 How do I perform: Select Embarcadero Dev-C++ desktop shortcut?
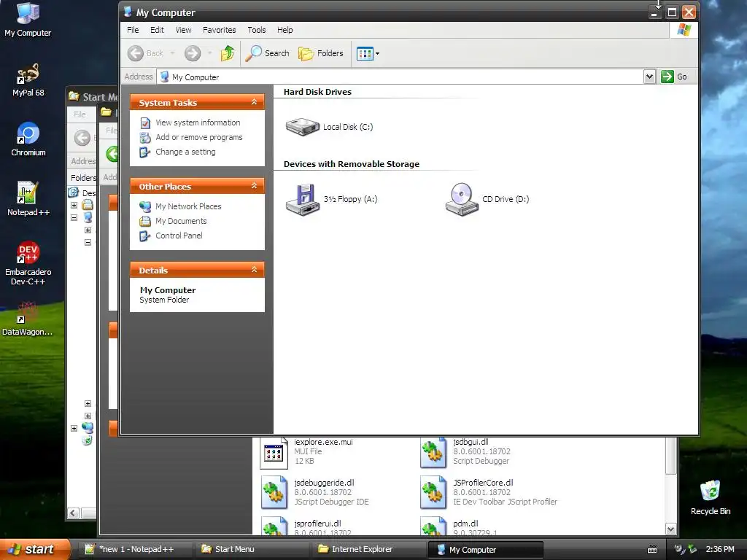click(x=28, y=263)
